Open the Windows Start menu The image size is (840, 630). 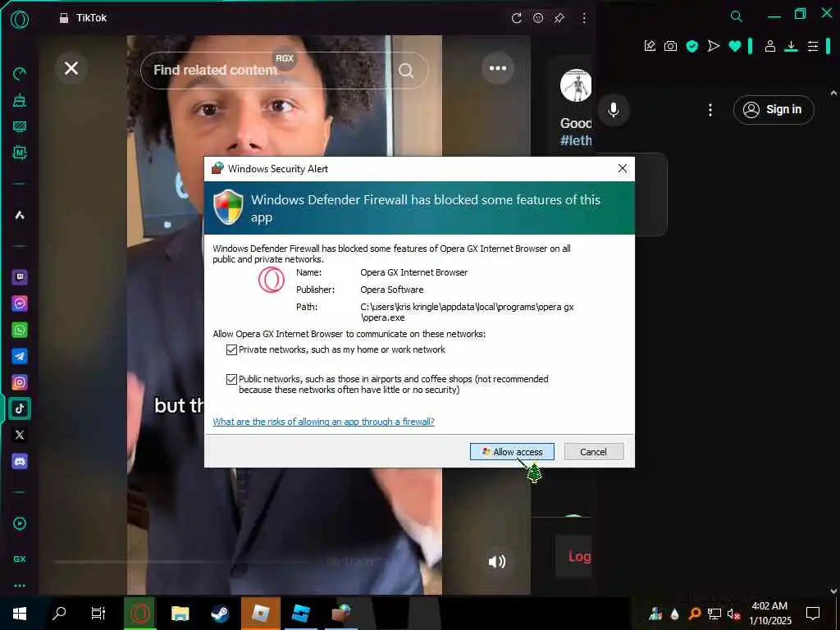click(20, 614)
